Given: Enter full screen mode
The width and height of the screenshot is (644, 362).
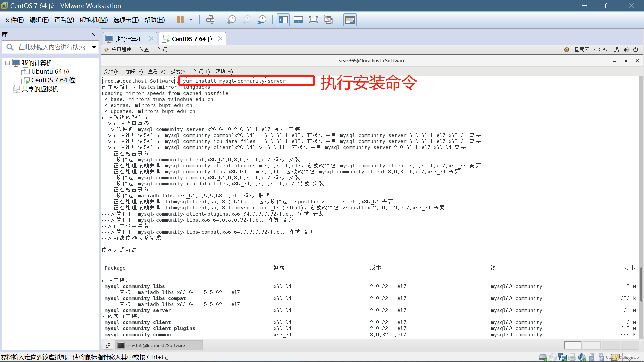Looking at the screenshot, I should [x=313, y=20].
